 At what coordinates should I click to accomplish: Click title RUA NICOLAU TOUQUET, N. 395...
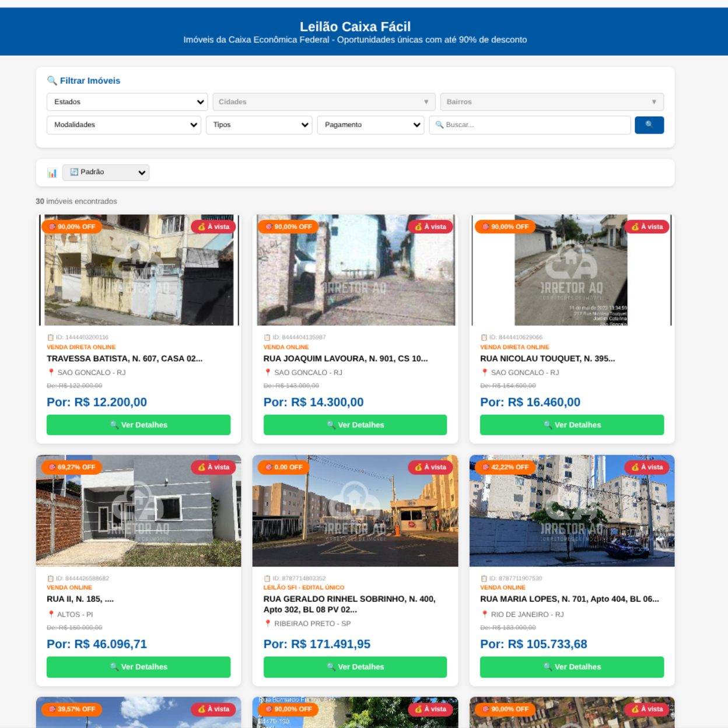[x=547, y=359]
